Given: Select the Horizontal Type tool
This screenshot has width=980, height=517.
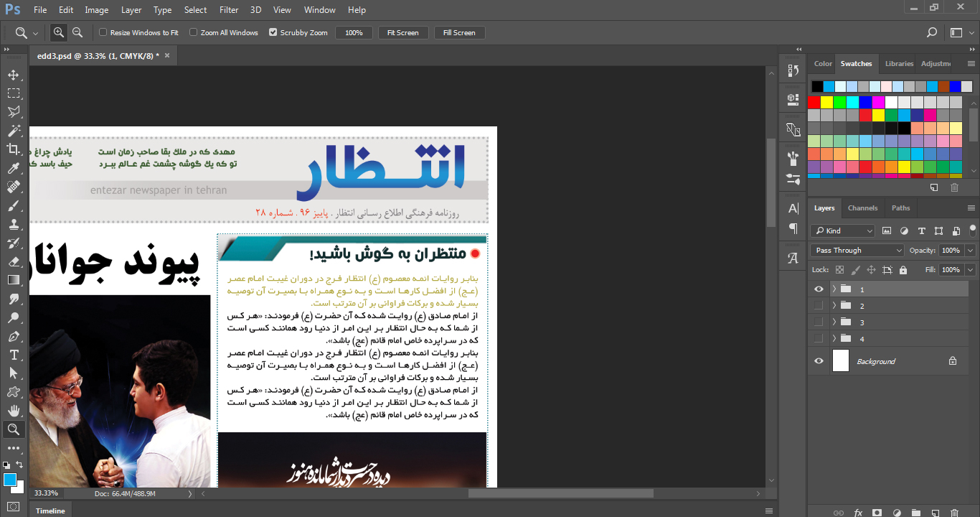Looking at the screenshot, I should (14, 355).
